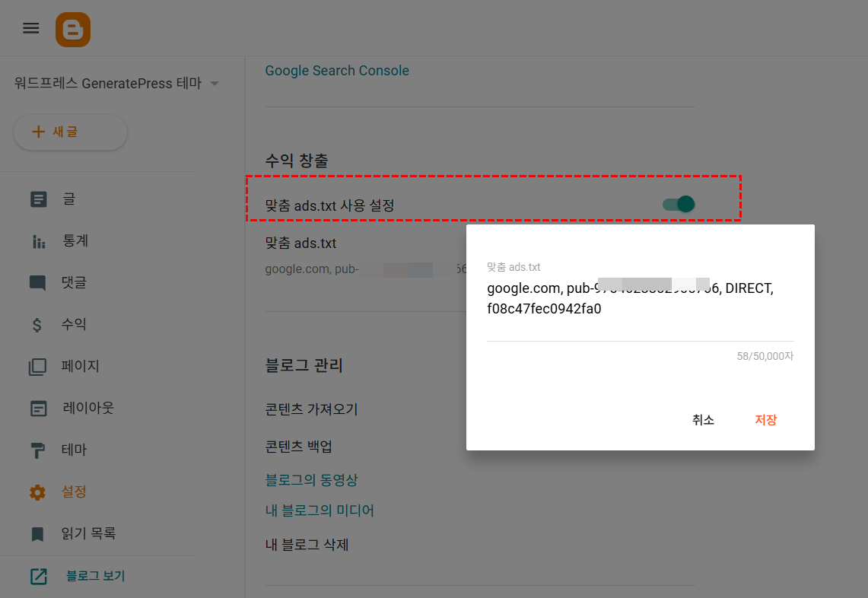Create new post with 새 글 button
868x598 pixels.
pyautogui.click(x=70, y=132)
